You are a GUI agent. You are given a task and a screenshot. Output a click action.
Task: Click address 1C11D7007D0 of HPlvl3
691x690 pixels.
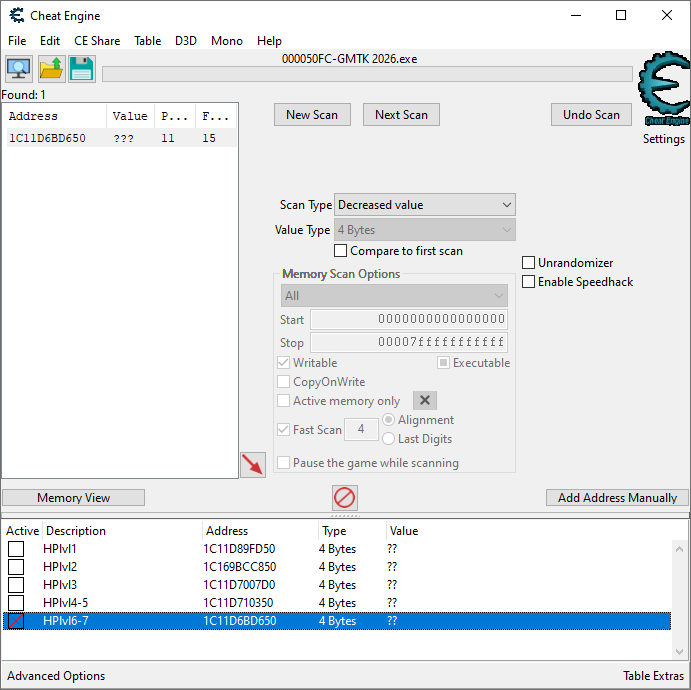239,585
